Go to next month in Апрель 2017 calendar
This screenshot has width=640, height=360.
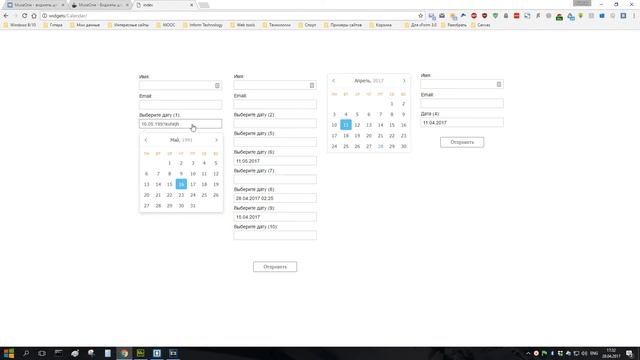(x=404, y=81)
